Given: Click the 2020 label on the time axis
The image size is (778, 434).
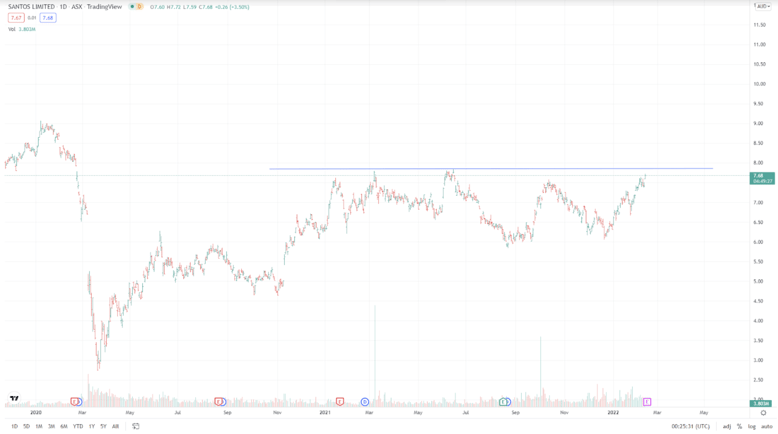Looking at the screenshot, I should [x=36, y=413].
